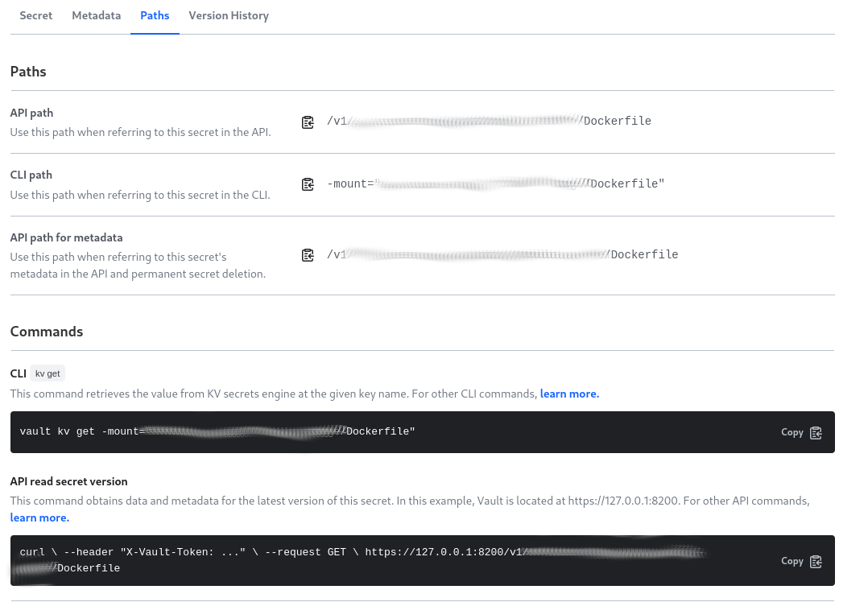This screenshot has height=602, width=868.
Task: Click the copy icon inside the vault kv get block
Action: (815, 432)
